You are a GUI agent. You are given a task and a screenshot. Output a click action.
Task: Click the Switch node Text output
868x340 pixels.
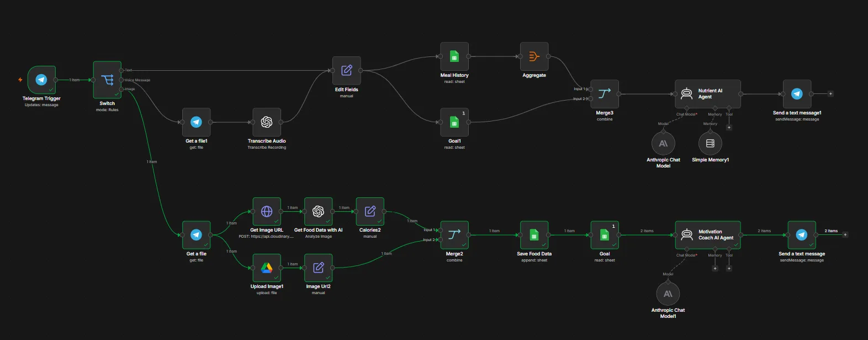121,70
